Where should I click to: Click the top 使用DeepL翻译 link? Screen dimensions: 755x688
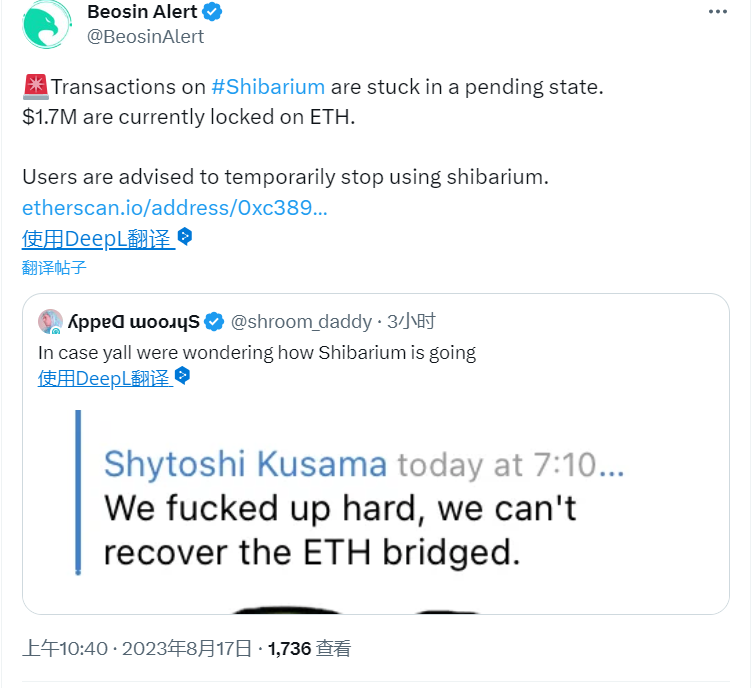96,238
